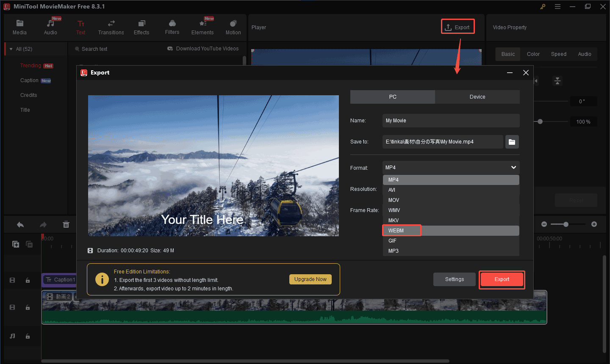Toggle lock on the video track
Viewport: 610px width, 364px height.
point(28,308)
